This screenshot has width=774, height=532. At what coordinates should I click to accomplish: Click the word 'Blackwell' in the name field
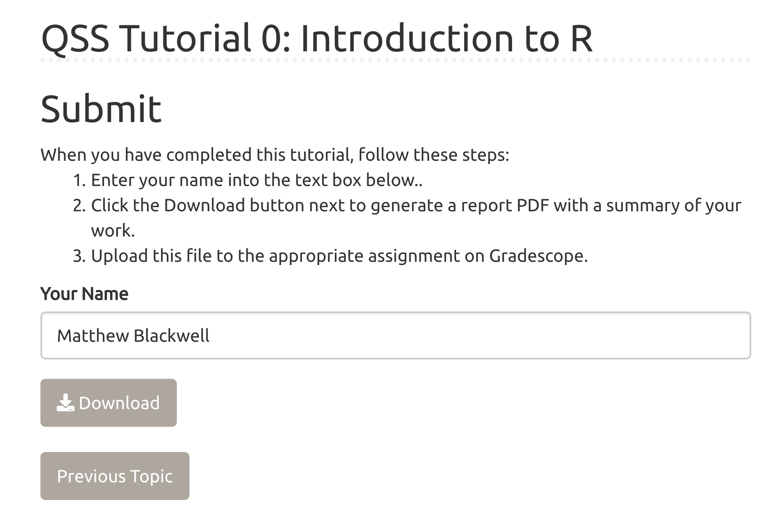pos(171,335)
